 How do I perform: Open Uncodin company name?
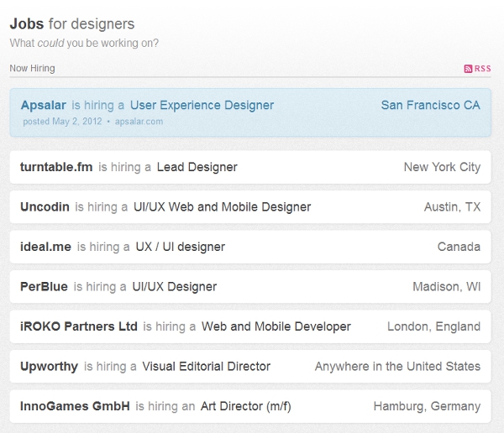[45, 207]
